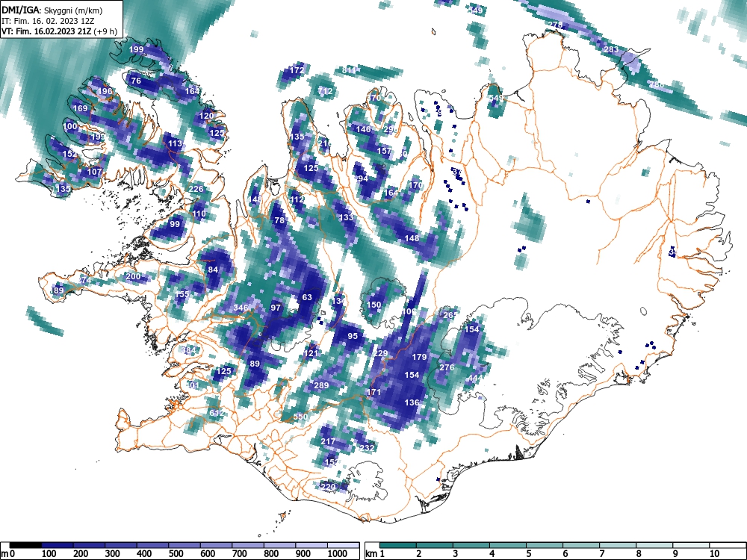The image size is (747, 560).
Task: Click the visibility value 401 on the map
Action: tap(193, 385)
